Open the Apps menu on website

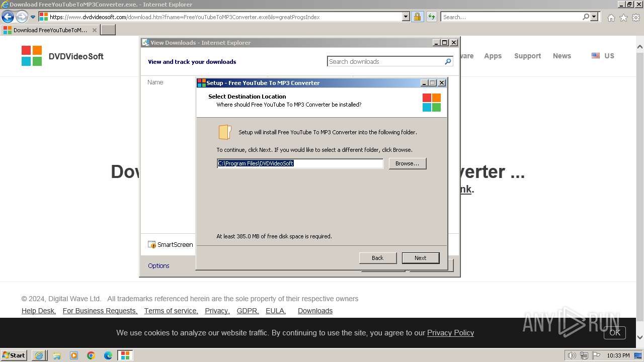[493, 56]
